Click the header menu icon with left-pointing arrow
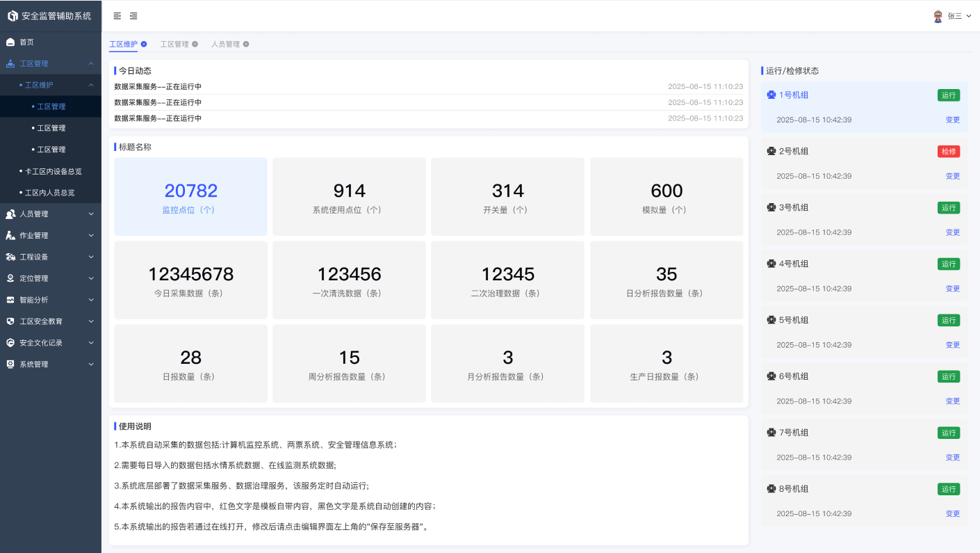 133,16
